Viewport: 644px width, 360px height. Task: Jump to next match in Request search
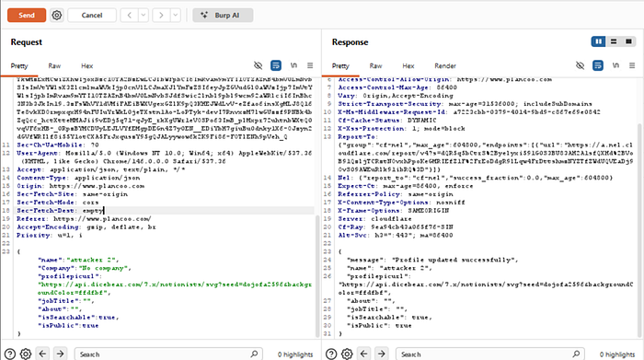[x=60, y=354]
